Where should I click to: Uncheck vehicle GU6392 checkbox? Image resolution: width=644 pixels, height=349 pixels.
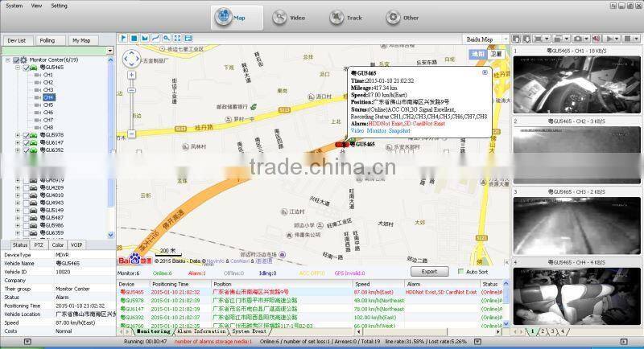tap(26, 150)
